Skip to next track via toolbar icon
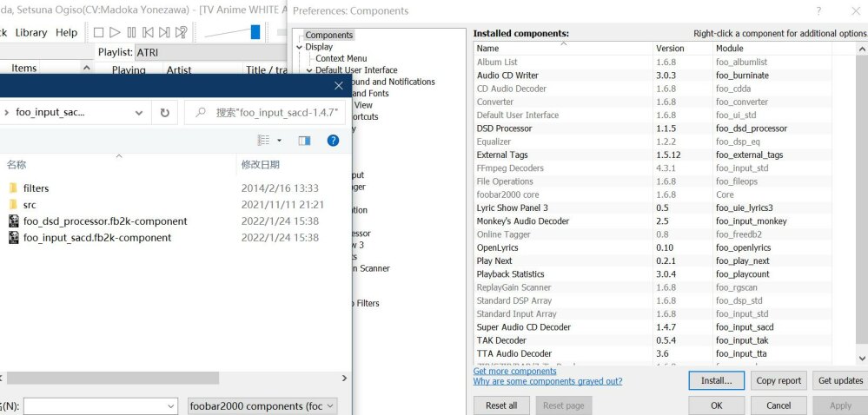868x415 pixels. pyautogui.click(x=164, y=33)
